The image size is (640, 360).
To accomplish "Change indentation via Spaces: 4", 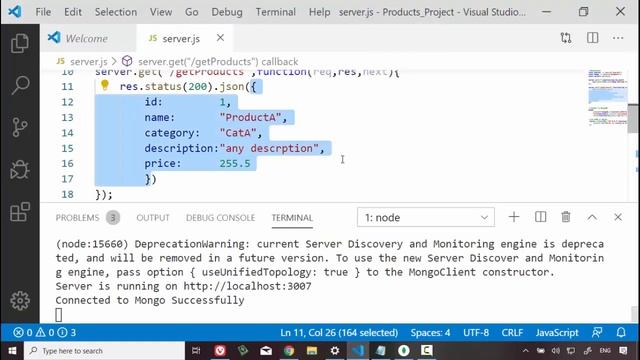I will 430,333.
